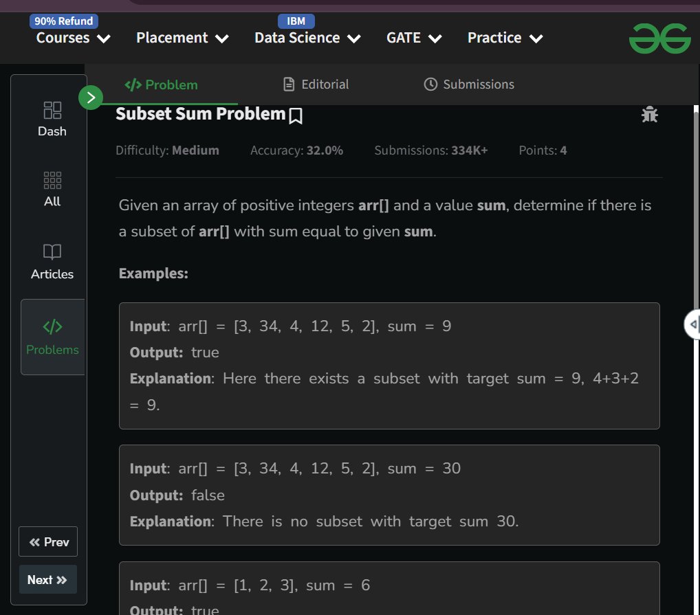Open the Dash sidebar item
The width and height of the screenshot is (700, 615).
tap(52, 119)
